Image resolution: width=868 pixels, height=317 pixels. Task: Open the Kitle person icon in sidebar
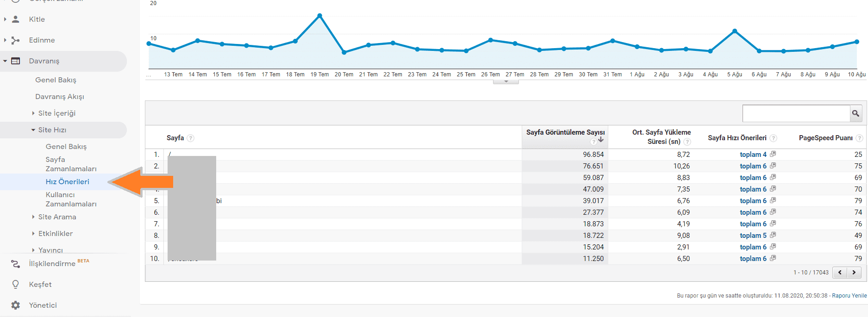tap(16, 19)
